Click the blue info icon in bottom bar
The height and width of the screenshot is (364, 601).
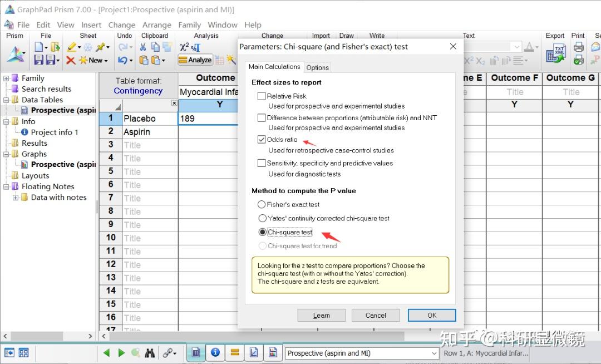click(215, 352)
